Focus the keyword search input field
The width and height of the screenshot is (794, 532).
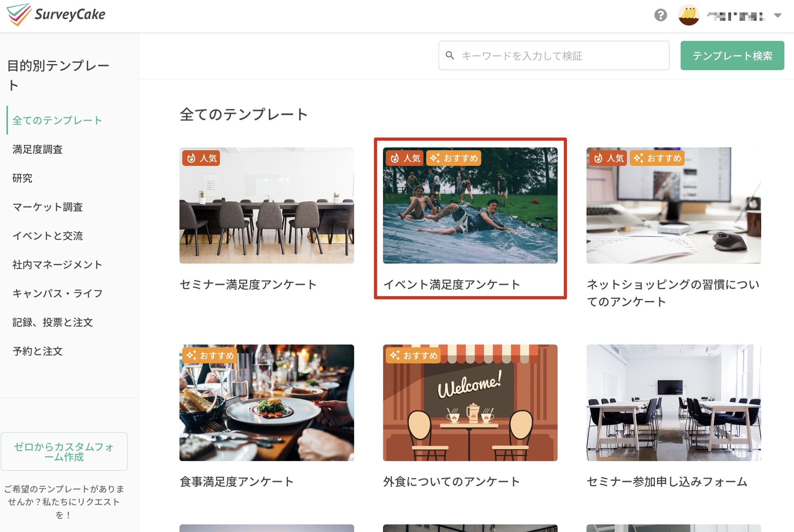(x=554, y=56)
